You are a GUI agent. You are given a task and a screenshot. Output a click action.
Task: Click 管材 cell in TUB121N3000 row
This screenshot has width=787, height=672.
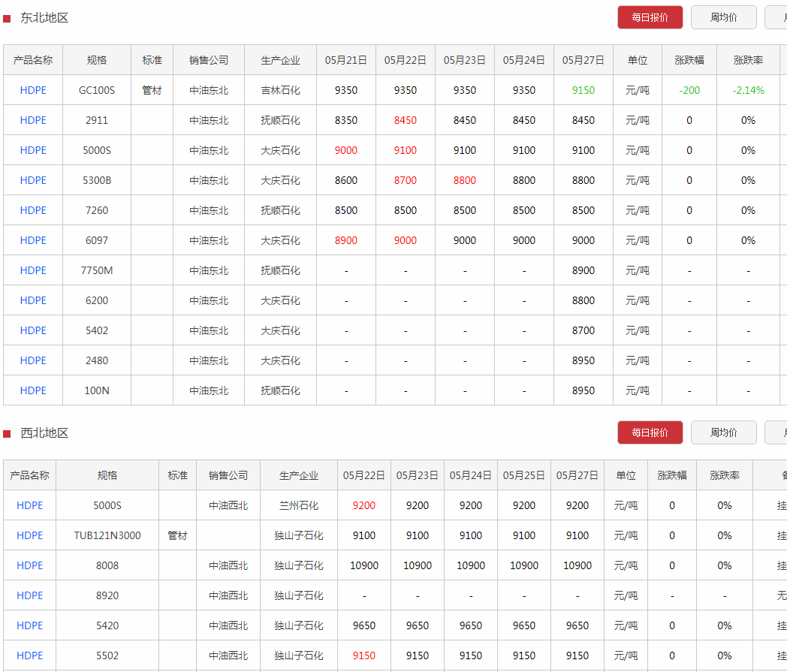177,535
